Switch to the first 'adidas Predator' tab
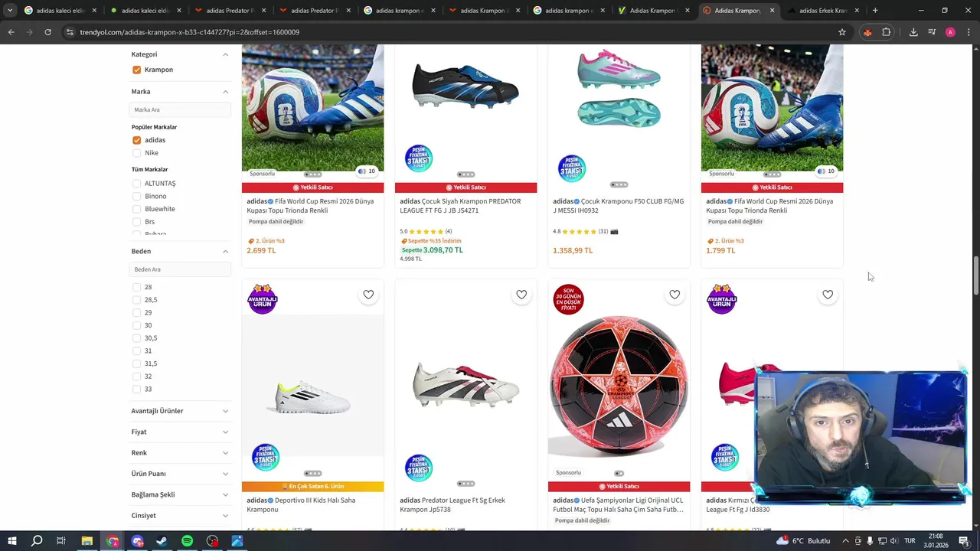 coord(230,11)
